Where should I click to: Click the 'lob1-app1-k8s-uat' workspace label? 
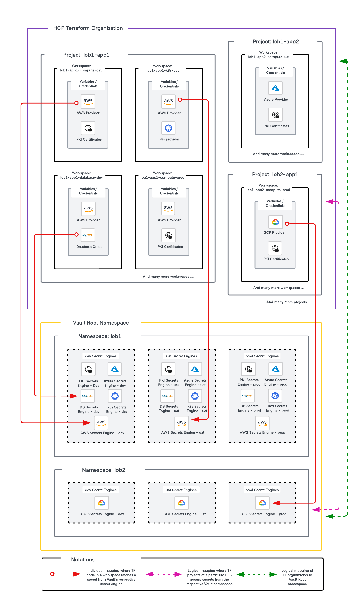point(162,70)
